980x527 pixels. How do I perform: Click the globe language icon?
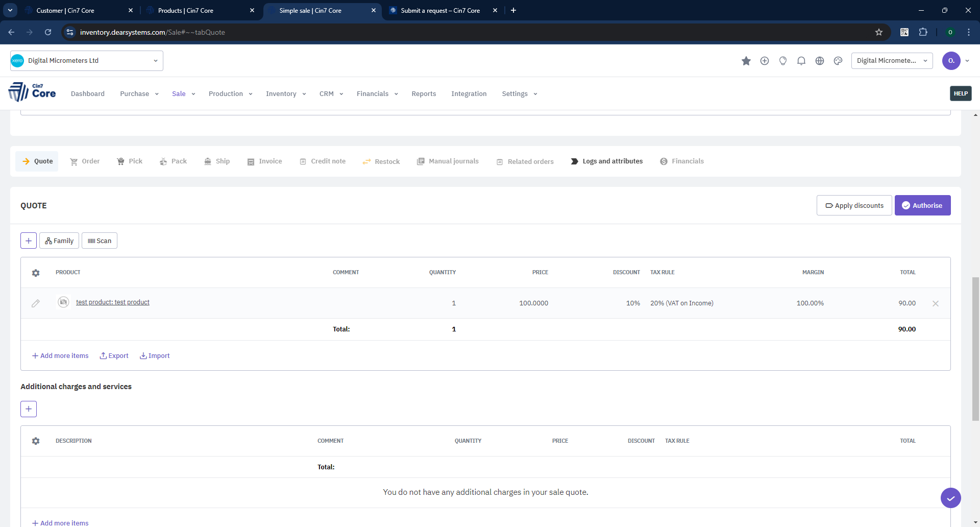[819, 61]
